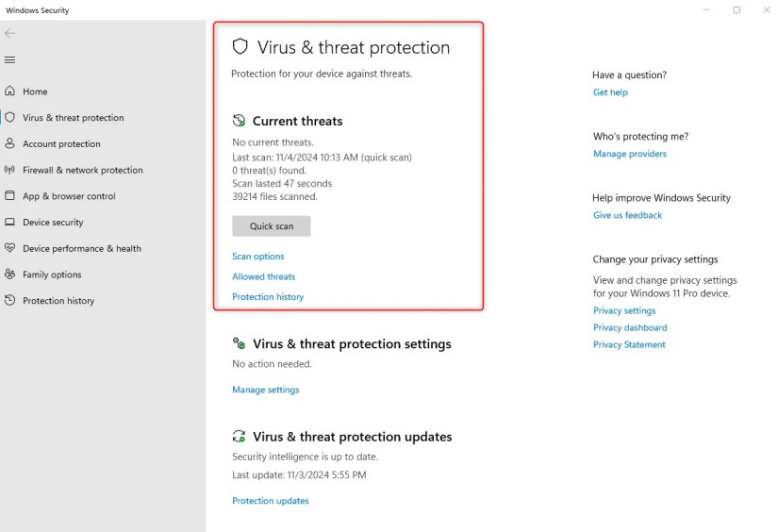Open Privacy dashboard link

[630, 327]
